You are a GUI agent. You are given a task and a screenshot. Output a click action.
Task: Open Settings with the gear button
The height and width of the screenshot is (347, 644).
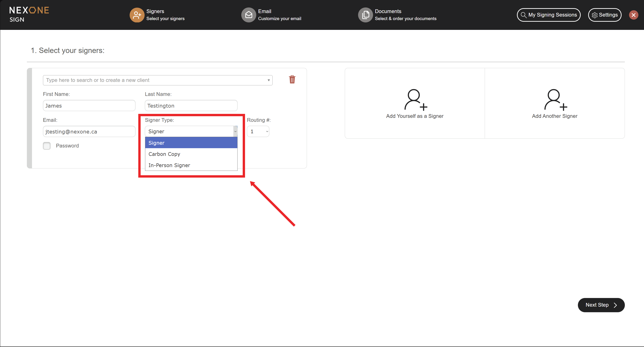coord(604,15)
